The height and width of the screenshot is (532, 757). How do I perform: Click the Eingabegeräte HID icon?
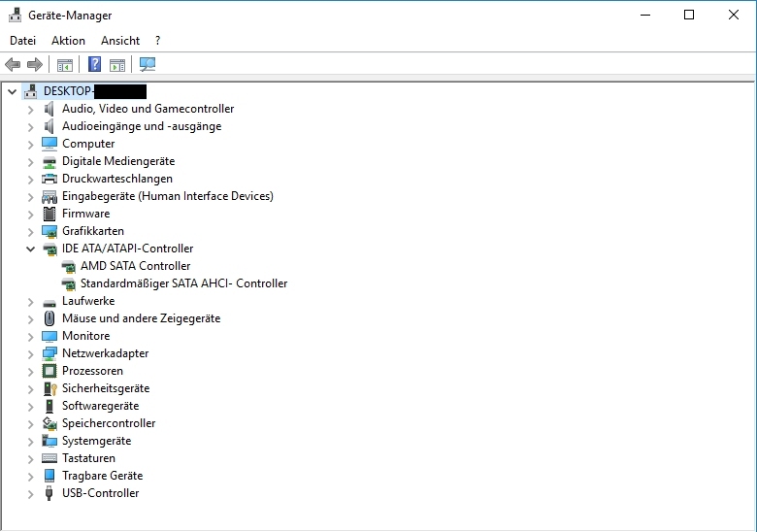[x=49, y=196]
